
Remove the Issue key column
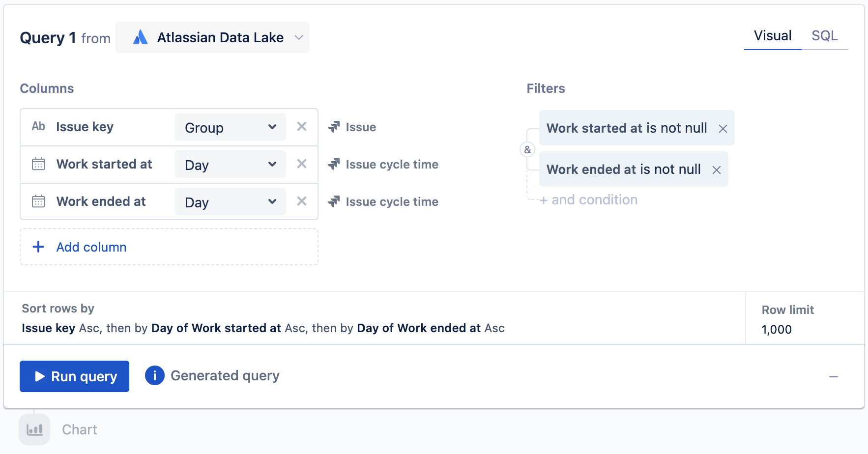click(302, 127)
